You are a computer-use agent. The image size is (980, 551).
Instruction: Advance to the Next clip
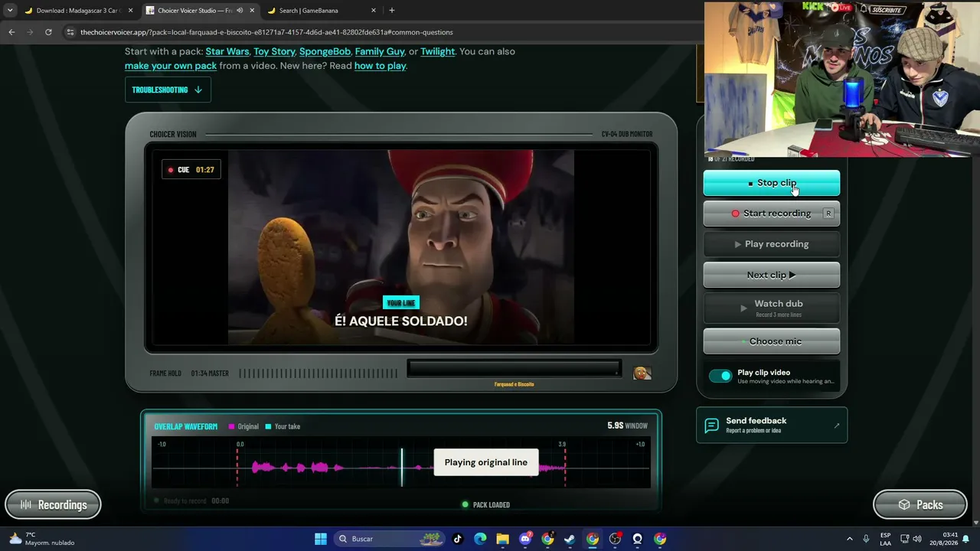[771, 275]
